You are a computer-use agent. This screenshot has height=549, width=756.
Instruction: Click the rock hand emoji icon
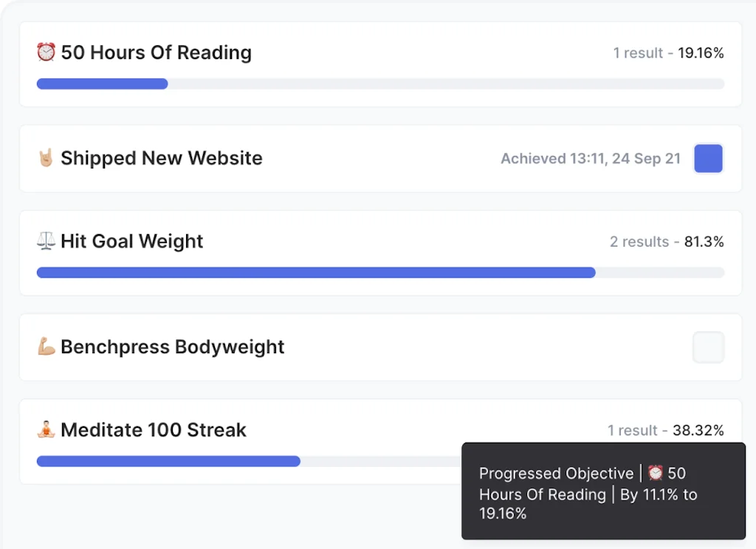tap(46, 158)
